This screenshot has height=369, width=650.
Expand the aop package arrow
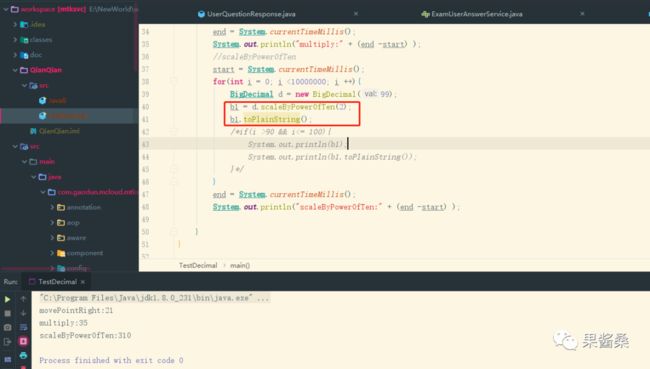52,223
